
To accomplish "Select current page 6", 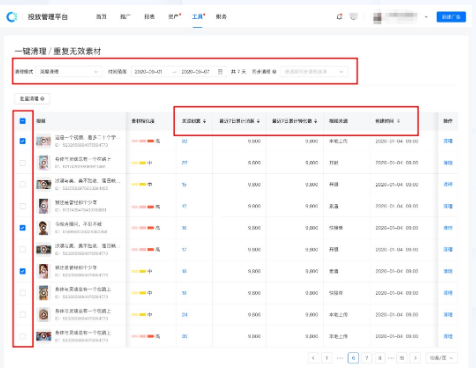I will [353, 358].
